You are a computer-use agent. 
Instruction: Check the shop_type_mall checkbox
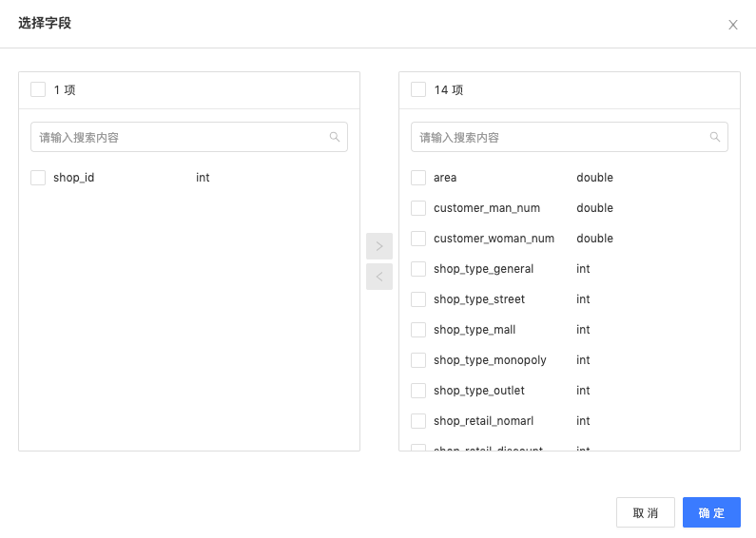[x=418, y=329]
